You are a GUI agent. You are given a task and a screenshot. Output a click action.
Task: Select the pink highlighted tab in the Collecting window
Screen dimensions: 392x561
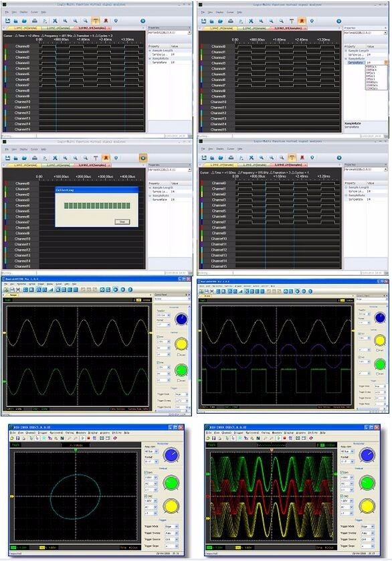coord(92,165)
